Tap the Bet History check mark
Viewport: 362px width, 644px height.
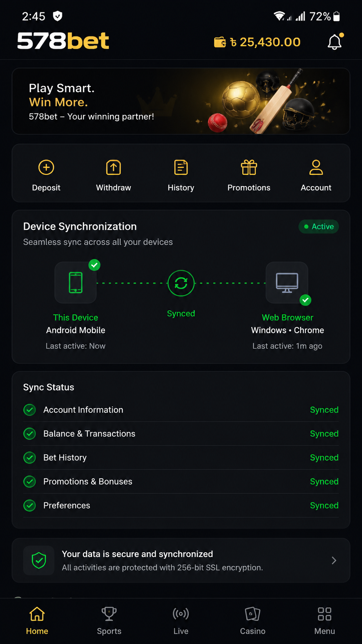coord(30,458)
